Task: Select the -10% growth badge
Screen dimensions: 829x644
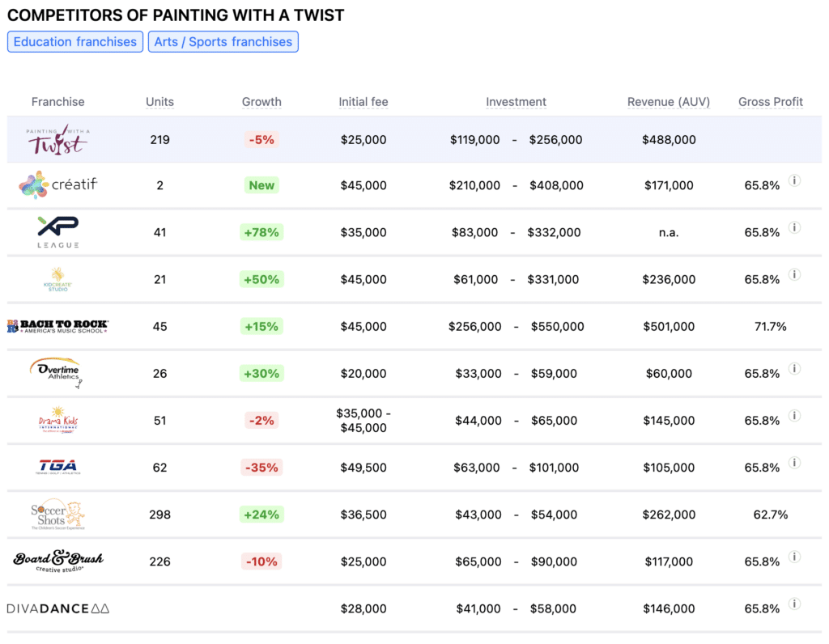Action: tap(261, 561)
